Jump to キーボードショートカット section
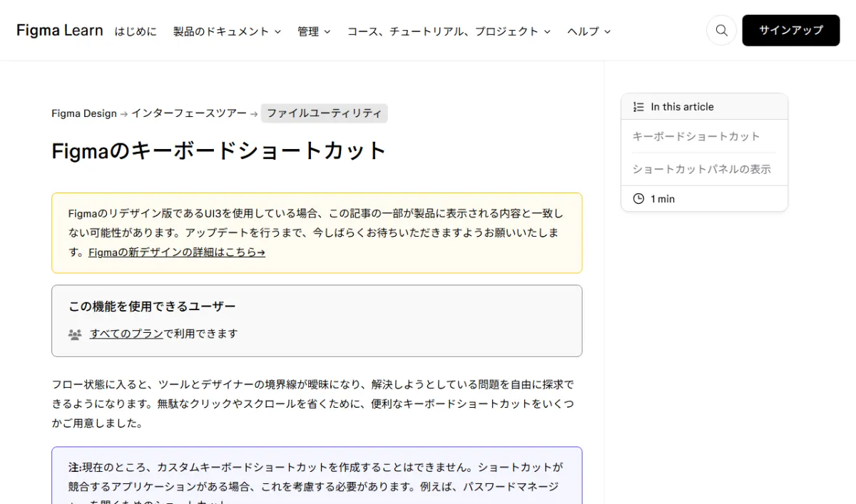The width and height of the screenshot is (856, 504). pos(696,136)
